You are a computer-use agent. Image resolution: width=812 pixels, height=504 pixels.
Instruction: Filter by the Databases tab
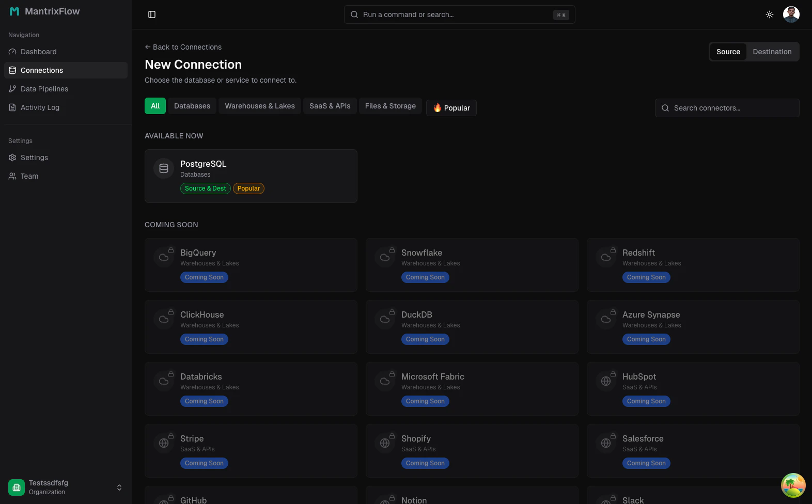[192, 106]
